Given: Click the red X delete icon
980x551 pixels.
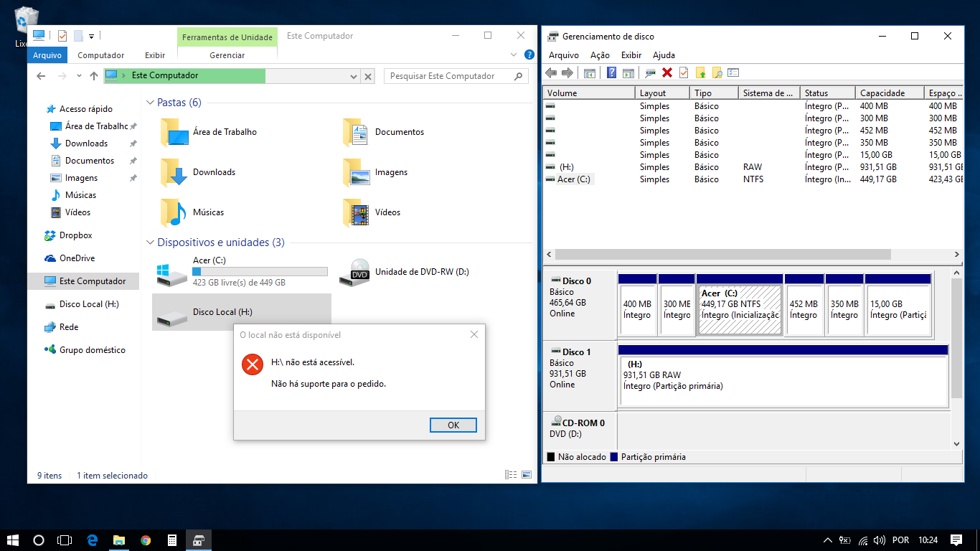Looking at the screenshot, I should tap(667, 72).
